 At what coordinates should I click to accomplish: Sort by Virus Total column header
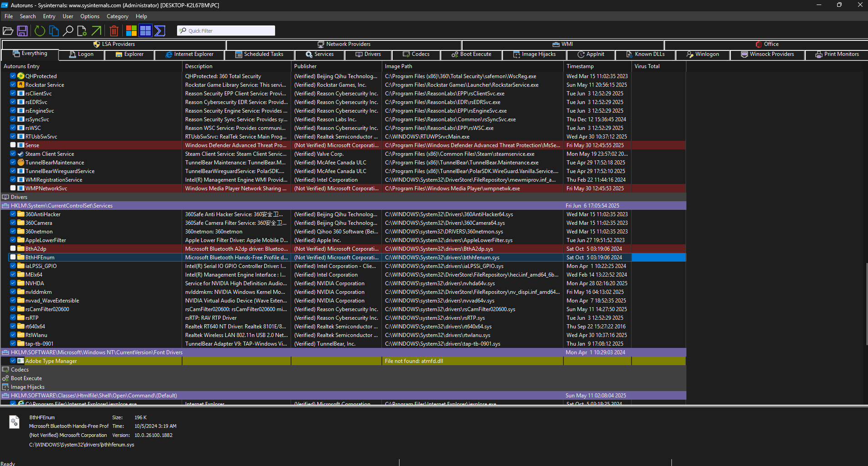click(658, 66)
